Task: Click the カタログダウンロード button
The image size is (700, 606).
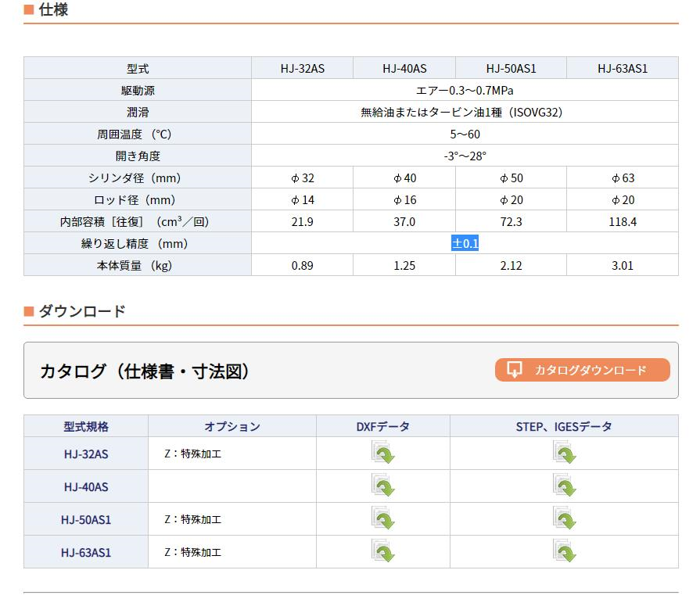Action: click(x=582, y=370)
